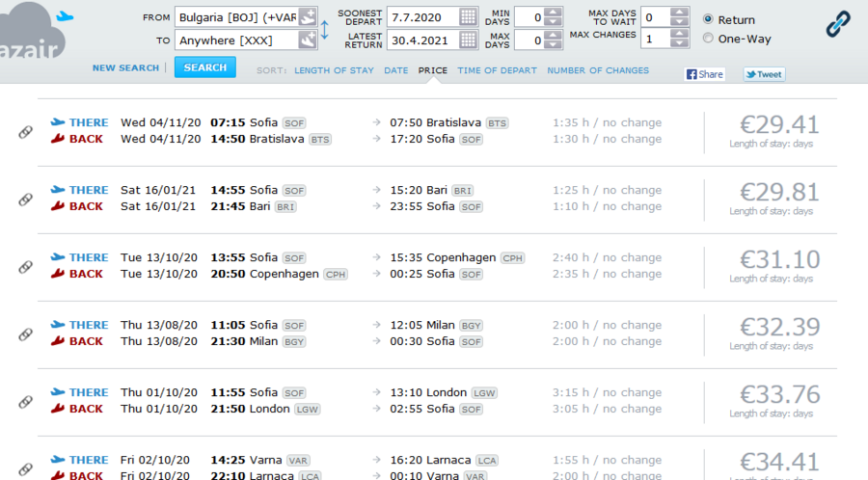
Task: Decrease Max Changes value
Action: 679,43
